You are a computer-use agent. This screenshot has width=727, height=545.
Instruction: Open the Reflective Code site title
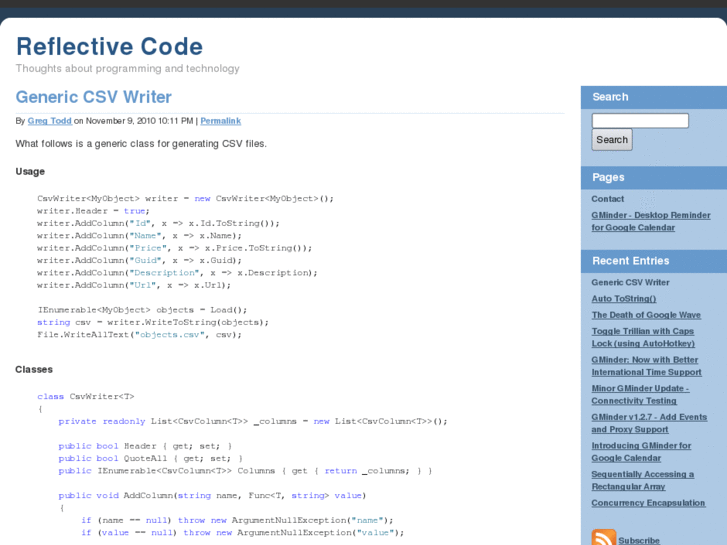point(109,46)
